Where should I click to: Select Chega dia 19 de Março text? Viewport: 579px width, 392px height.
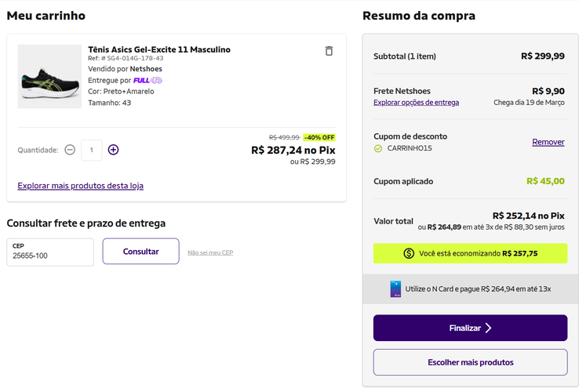click(x=529, y=103)
